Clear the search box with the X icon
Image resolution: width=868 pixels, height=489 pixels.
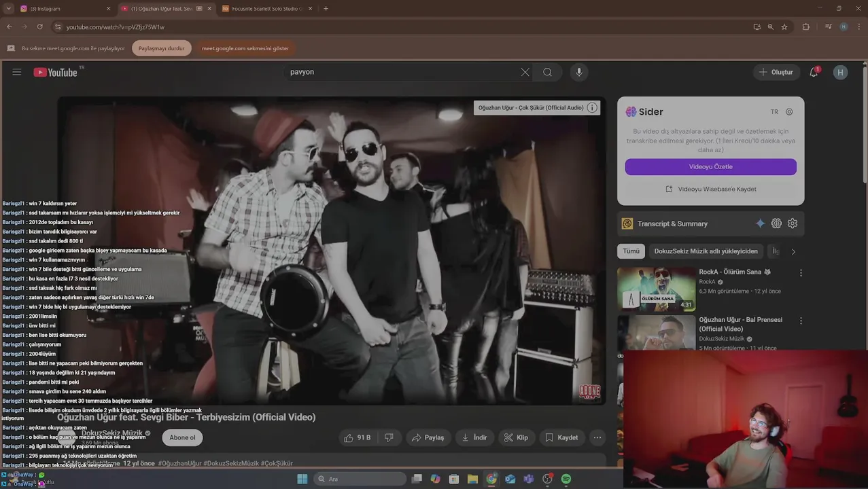tap(525, 72)
